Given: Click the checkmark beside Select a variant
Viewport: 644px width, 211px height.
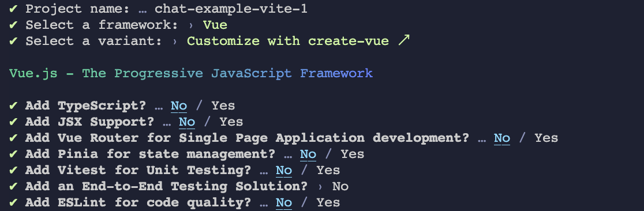Looking at the screenshot, I should 13,41.
